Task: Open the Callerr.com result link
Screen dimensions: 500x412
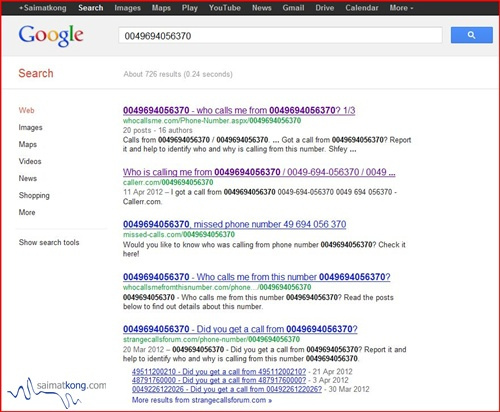Action: coord(259,172)
